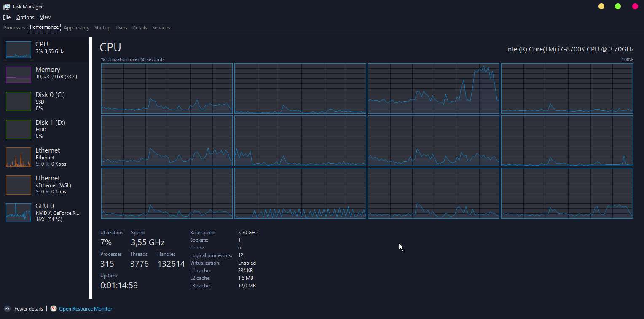Open the Services tab
This screenshot has width=644, height=319.
click(x=161, y=28)
